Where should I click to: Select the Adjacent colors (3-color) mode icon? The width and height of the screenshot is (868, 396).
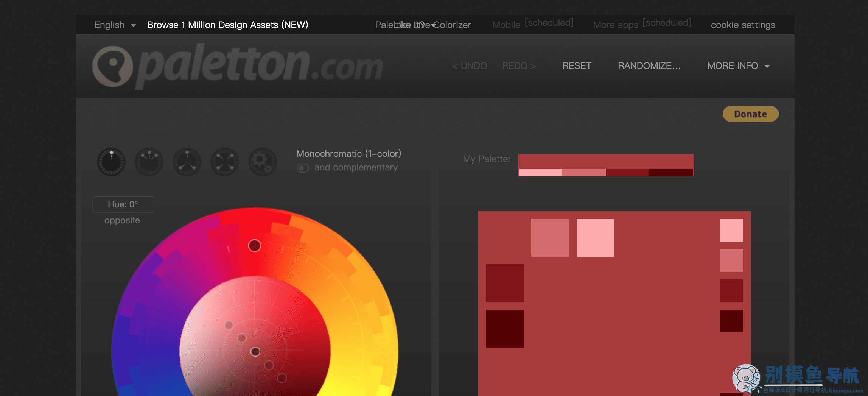click(x=149, y=162)
